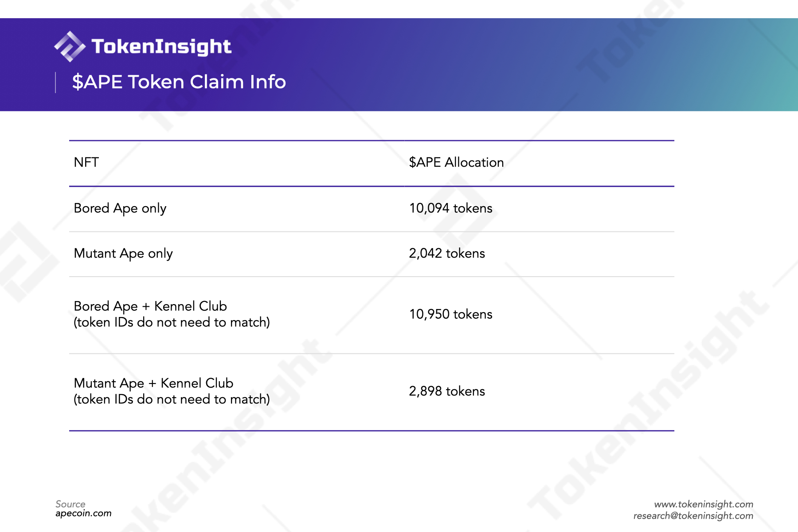Select the Mutant Ape only row label
Screen dimensions: 798x532
point(123,254)
